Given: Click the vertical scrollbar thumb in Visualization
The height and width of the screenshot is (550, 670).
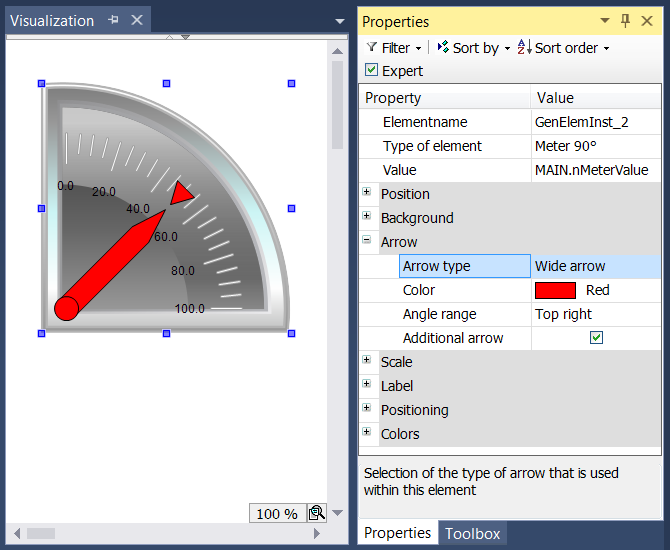Looking at the screenshot, I should pos(338,105).
